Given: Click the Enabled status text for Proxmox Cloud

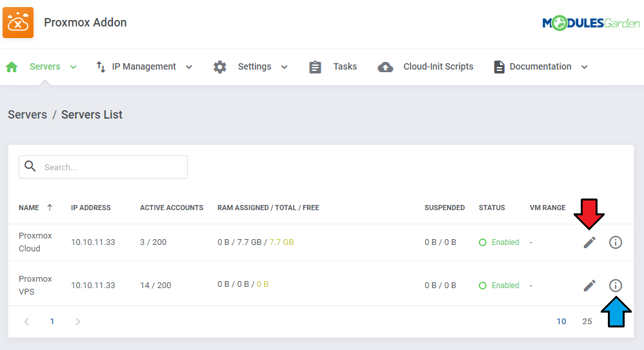Looking at the screenshot, I should click(x=505, y=242).
